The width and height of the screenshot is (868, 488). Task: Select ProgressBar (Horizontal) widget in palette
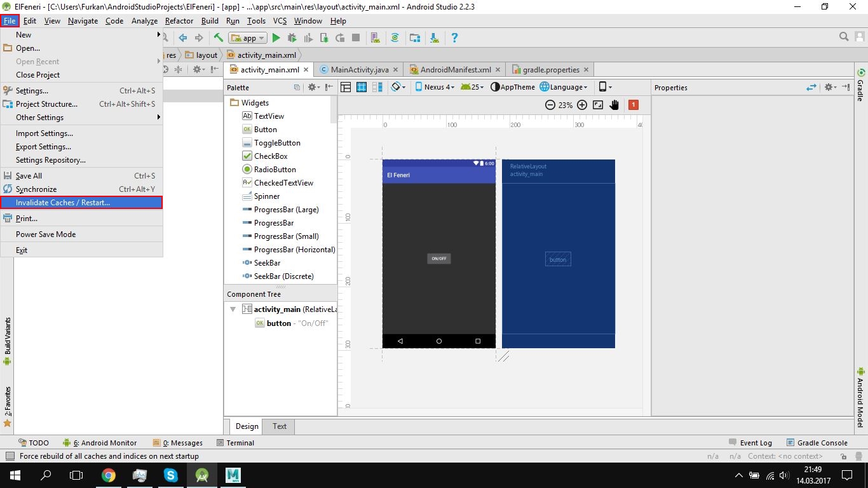coord(288,250)
